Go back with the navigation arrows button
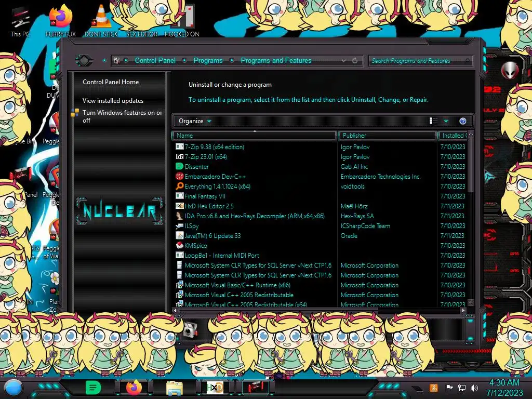Image resolution: width=532 pixels, height=399 pixels. [x=84, y=61]
